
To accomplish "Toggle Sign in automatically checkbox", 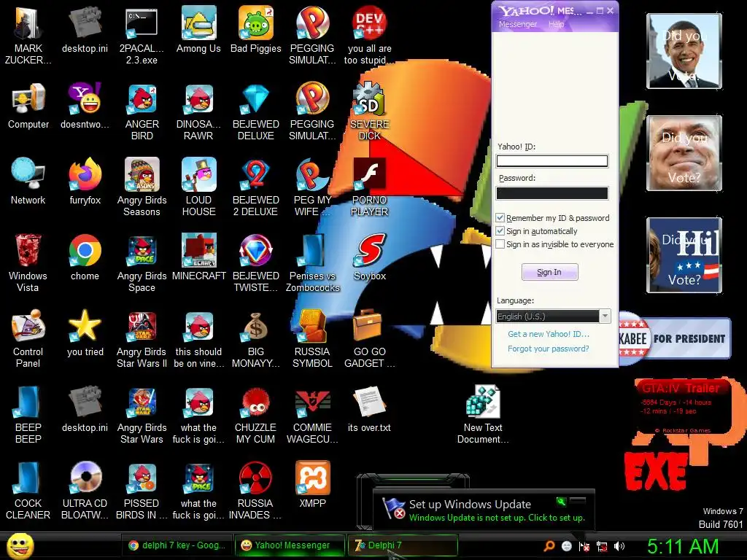I will (500, 231).
